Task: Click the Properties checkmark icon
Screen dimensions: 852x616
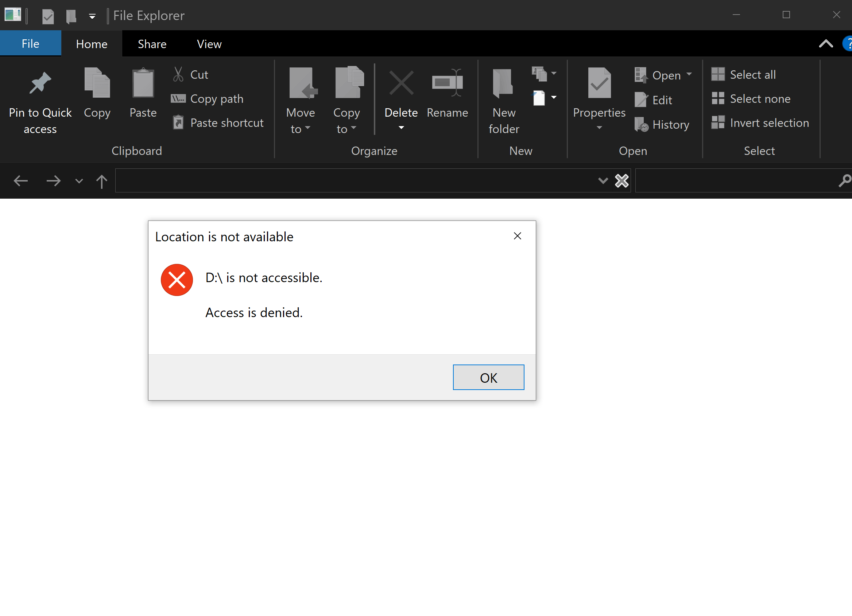Action: coord(599,83)
